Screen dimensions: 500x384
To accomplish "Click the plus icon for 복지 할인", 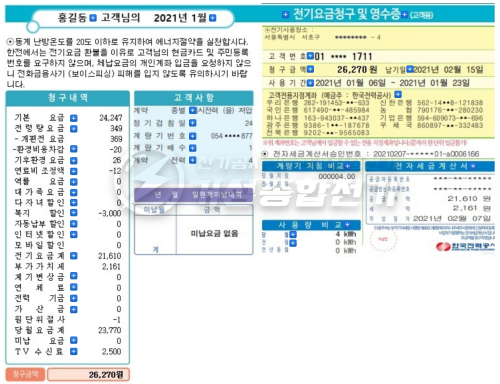I will (x=74, y=213).
